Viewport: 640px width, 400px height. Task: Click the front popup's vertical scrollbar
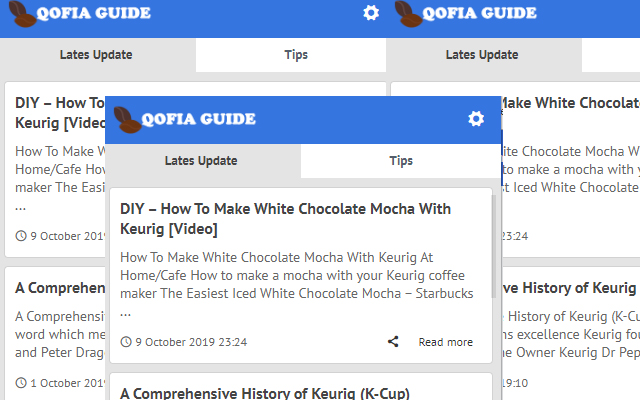tap(494, 250)
